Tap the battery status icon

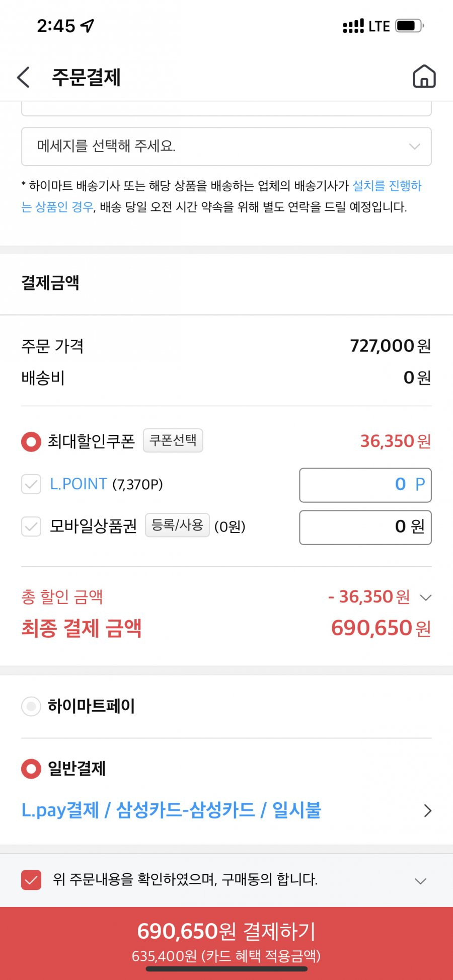click(409, 26)
